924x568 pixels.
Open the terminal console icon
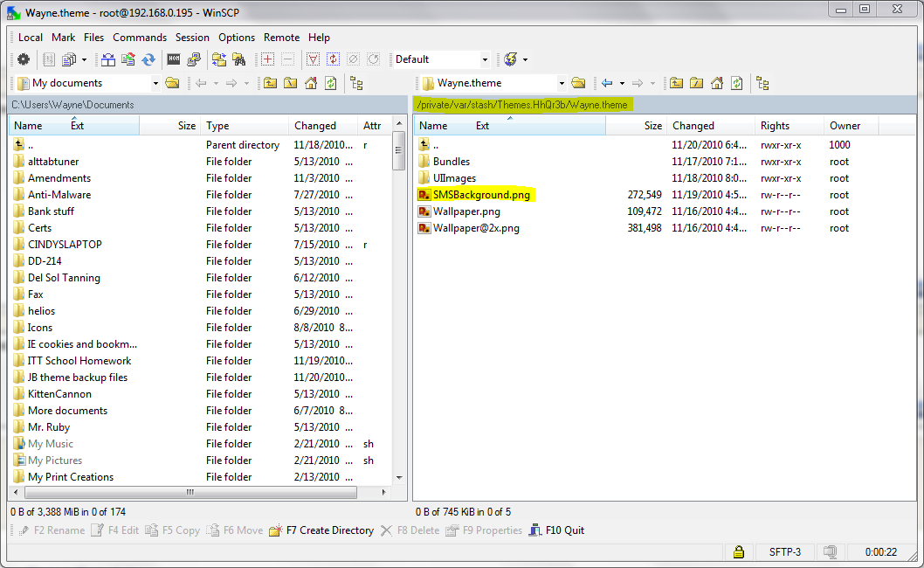[174, 59]
